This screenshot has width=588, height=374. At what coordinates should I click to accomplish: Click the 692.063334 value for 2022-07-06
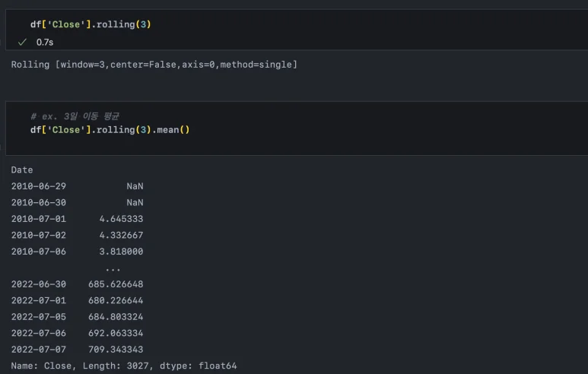116,333
